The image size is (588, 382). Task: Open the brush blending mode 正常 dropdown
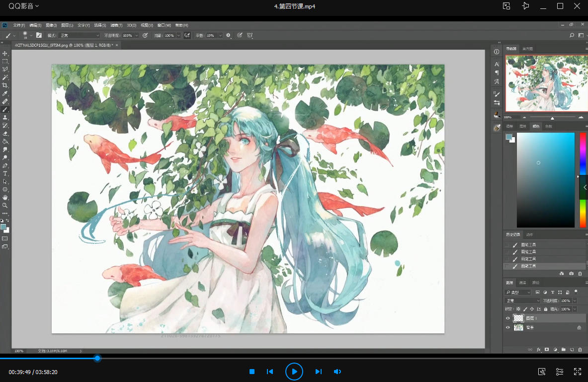(80, 36)
